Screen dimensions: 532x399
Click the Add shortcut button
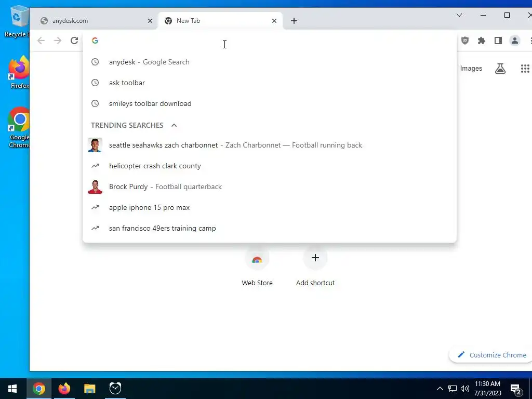coord(315,268)
